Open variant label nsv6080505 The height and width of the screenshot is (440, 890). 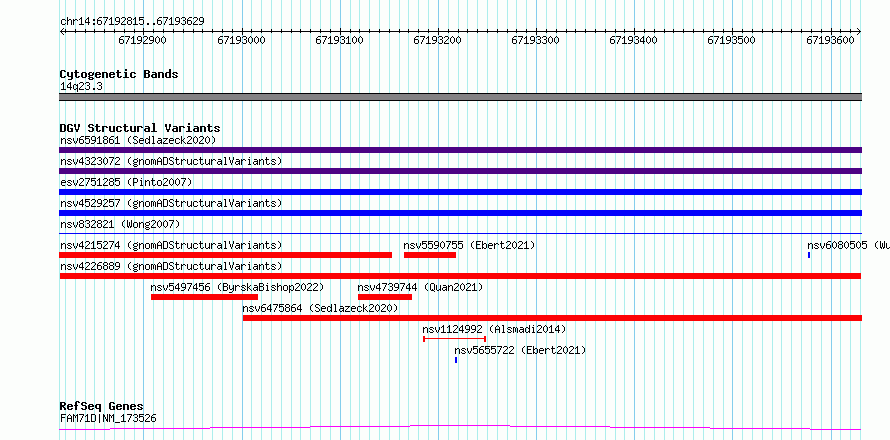tap(848, 245)
